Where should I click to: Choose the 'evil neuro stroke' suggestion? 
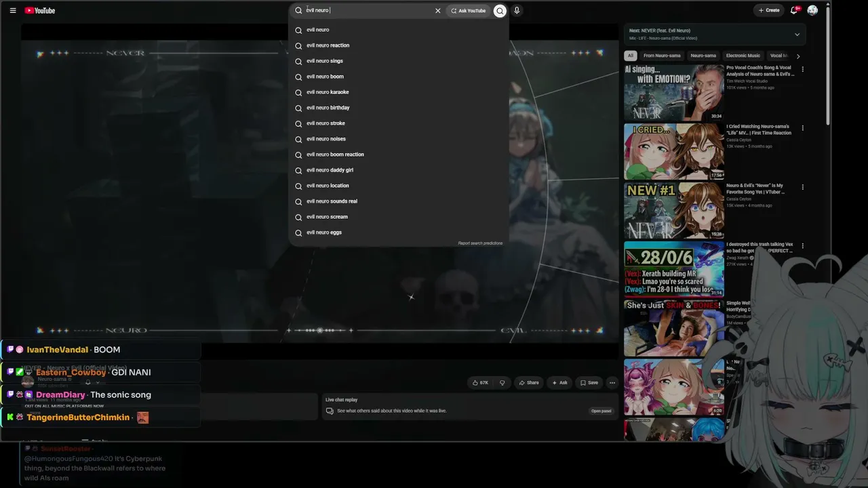(399, 123)
